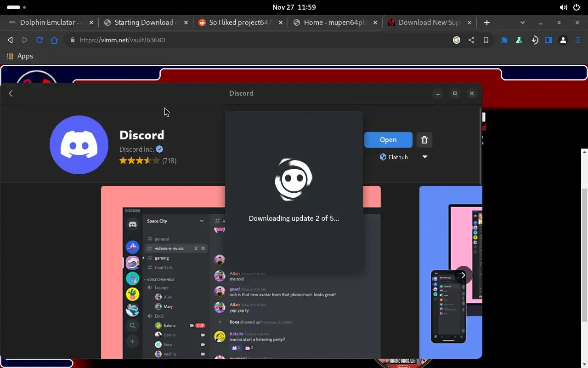Expand the Flathub source dropdown arrow
Screen dimensions: 588x368
point(425,157)
